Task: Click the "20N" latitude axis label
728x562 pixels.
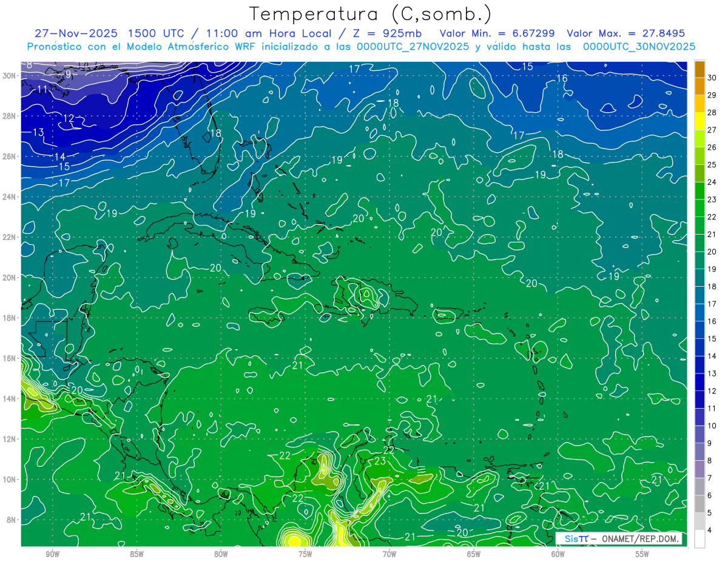Action: 9,278
